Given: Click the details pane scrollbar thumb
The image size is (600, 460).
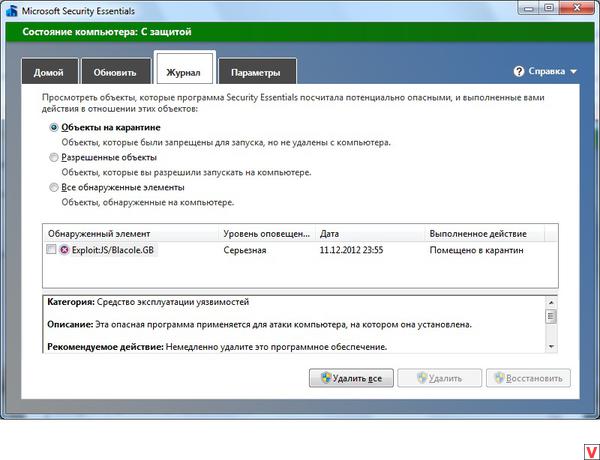Looking at the screenshot, I should click(x=551, y=316).
